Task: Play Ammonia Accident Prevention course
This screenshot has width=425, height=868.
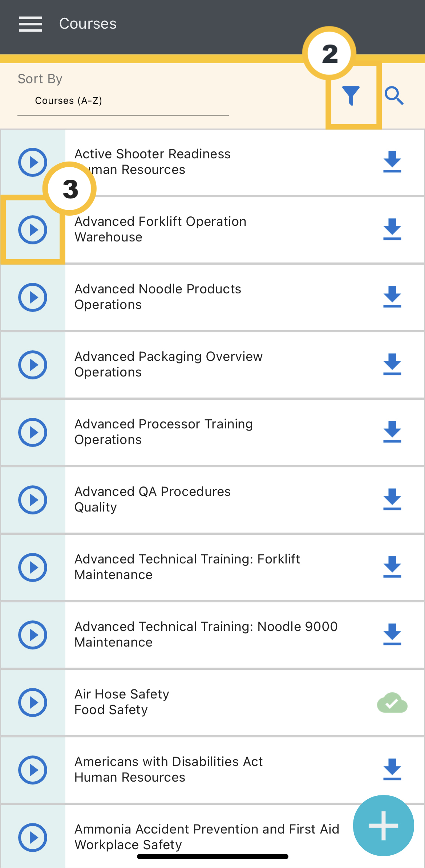Action: (x=33, y=838)
